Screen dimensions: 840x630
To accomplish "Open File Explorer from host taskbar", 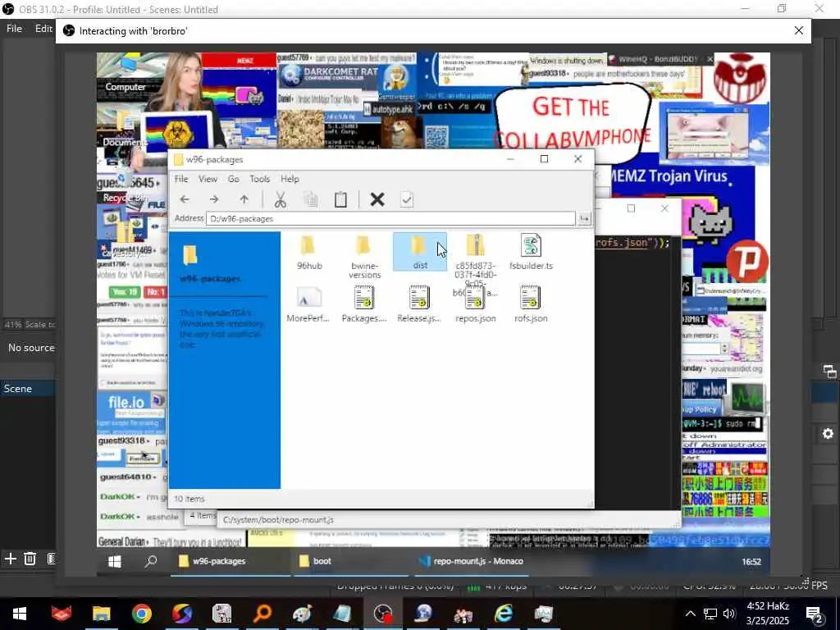I will pos(101,614).
